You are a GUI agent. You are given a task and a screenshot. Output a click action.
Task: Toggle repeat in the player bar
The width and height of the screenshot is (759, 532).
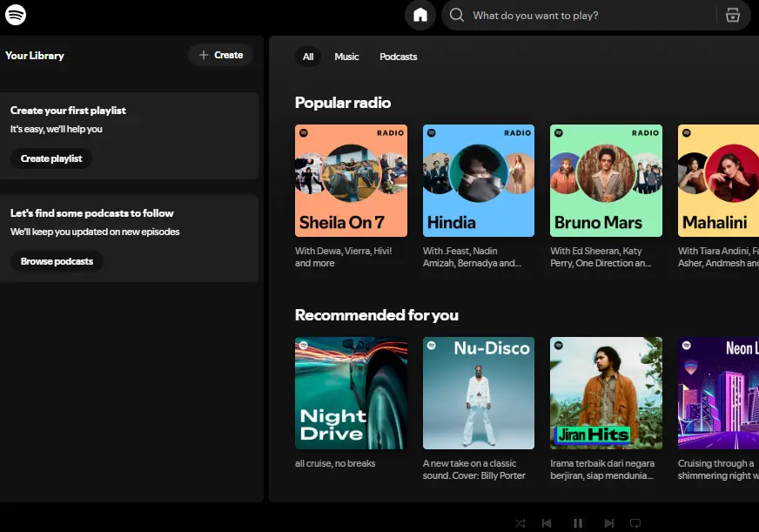(635, 523)
